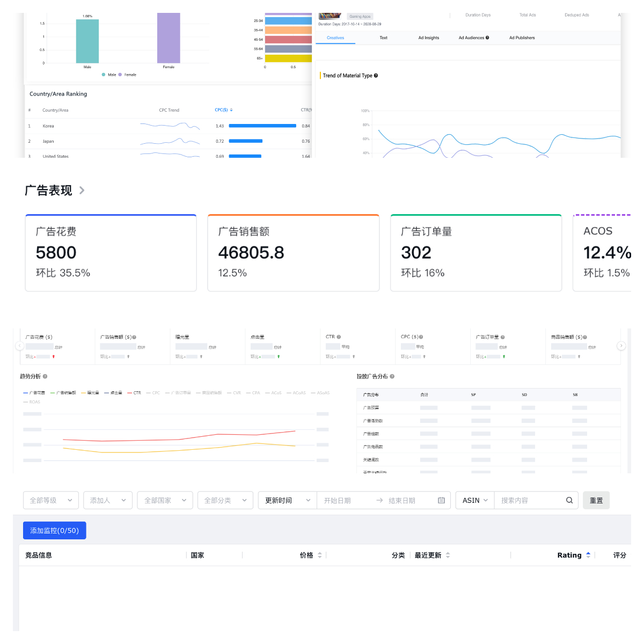This screenshot has width=644, height=644.
Task: Click the Rating column sort arrows
Action: click(x=588, y=555)
